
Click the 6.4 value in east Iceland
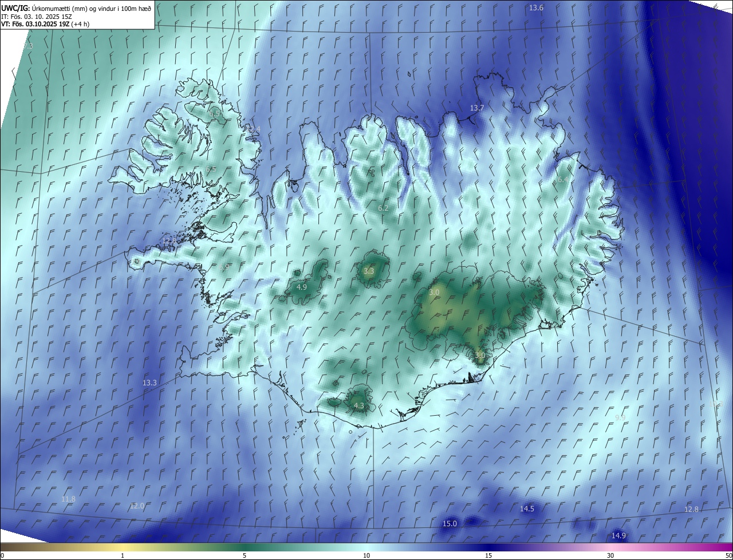pyautogui.click(x=563, y=179)
